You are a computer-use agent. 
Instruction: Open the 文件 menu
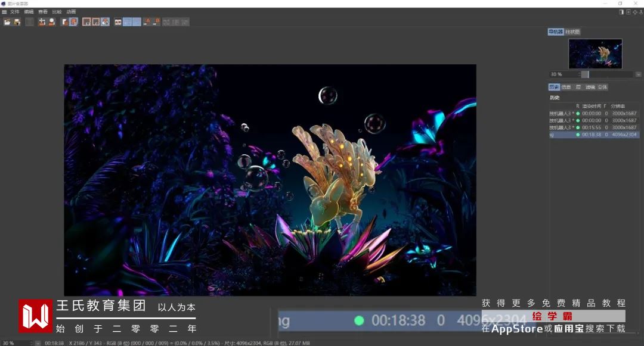15,12
